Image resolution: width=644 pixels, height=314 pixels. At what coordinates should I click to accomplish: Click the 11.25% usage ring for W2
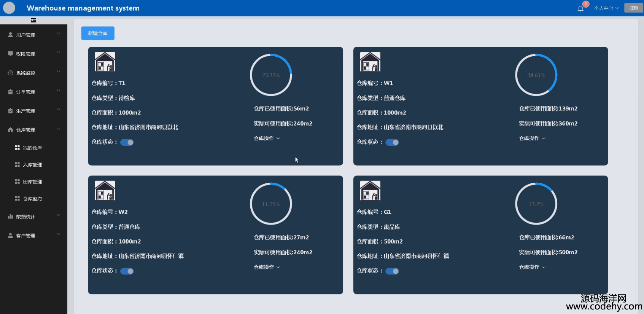click(x=271, y=204)
